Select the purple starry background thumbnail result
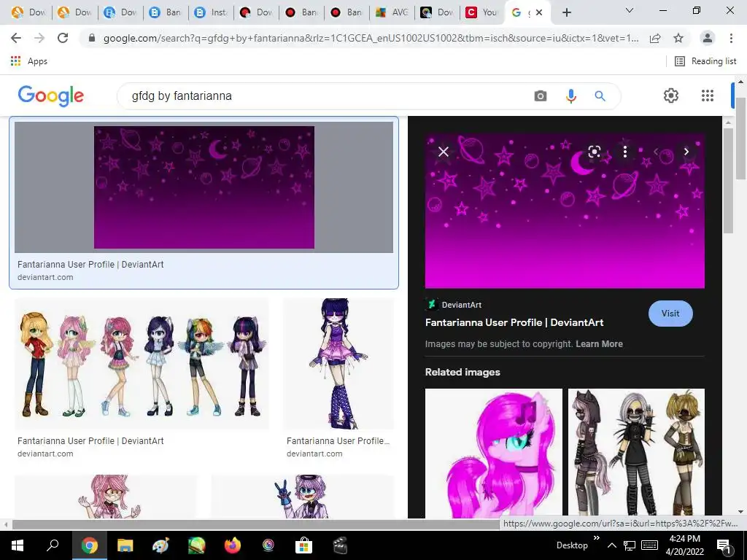 [x=204, y=187]
